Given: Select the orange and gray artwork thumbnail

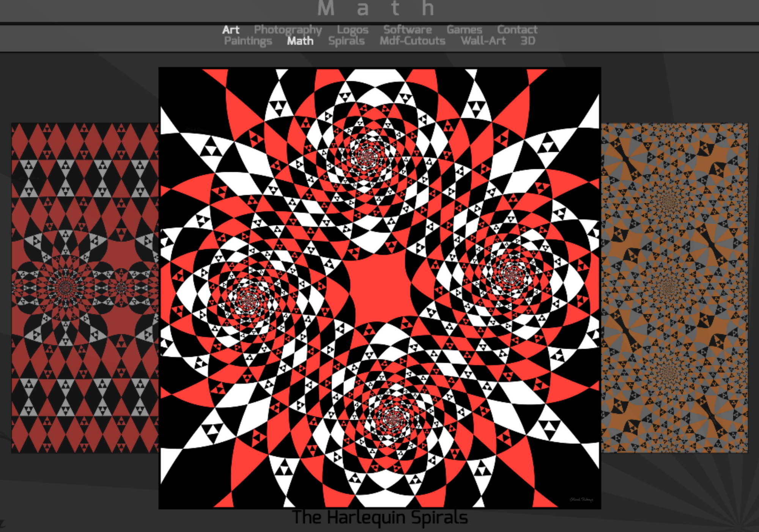Looking at the screenshot, I should [x=674, y=287].
